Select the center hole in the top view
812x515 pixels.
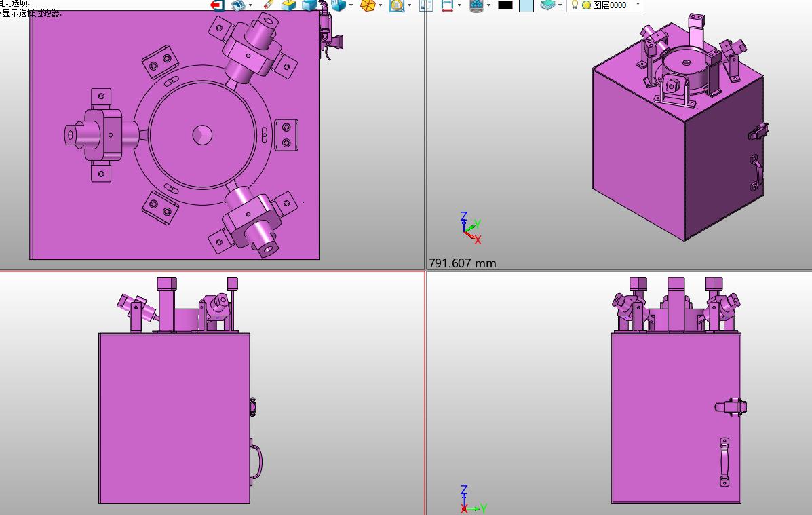(x=202, y=135)
